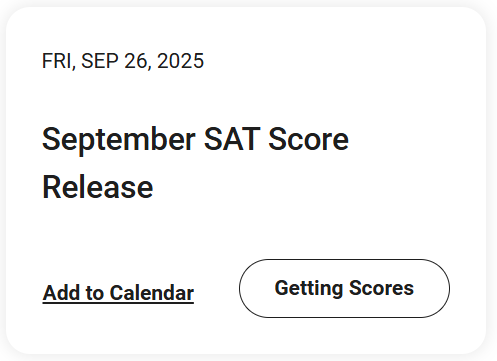Click the word Score in the heading
The height and width of the screenshot is (361, 497).
coord(309,139)
